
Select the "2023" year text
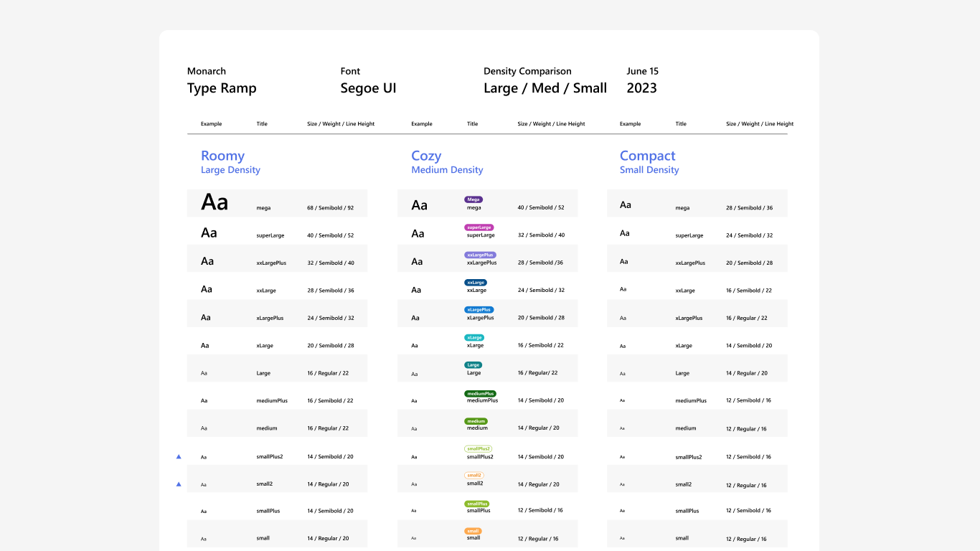(641, 88)
